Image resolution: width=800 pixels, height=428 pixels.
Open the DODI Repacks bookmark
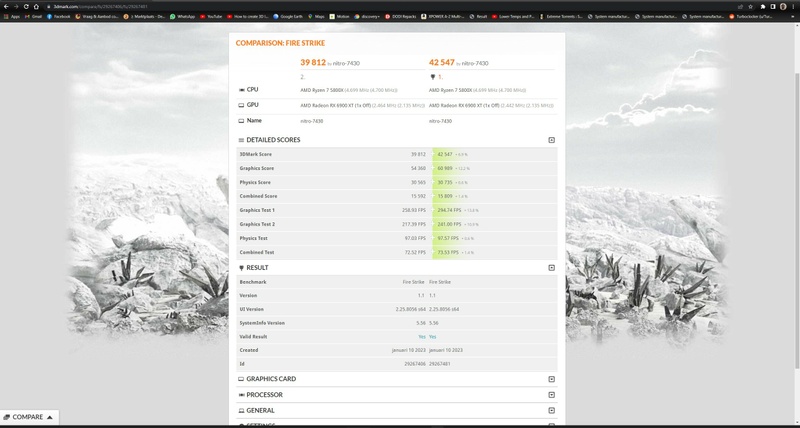[401, 16]
